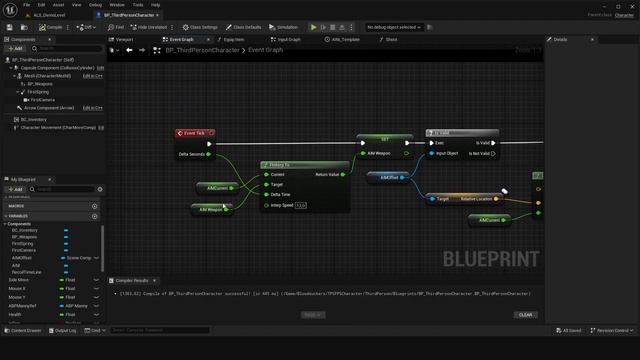Open the Compile options menu

click(68, 27)
